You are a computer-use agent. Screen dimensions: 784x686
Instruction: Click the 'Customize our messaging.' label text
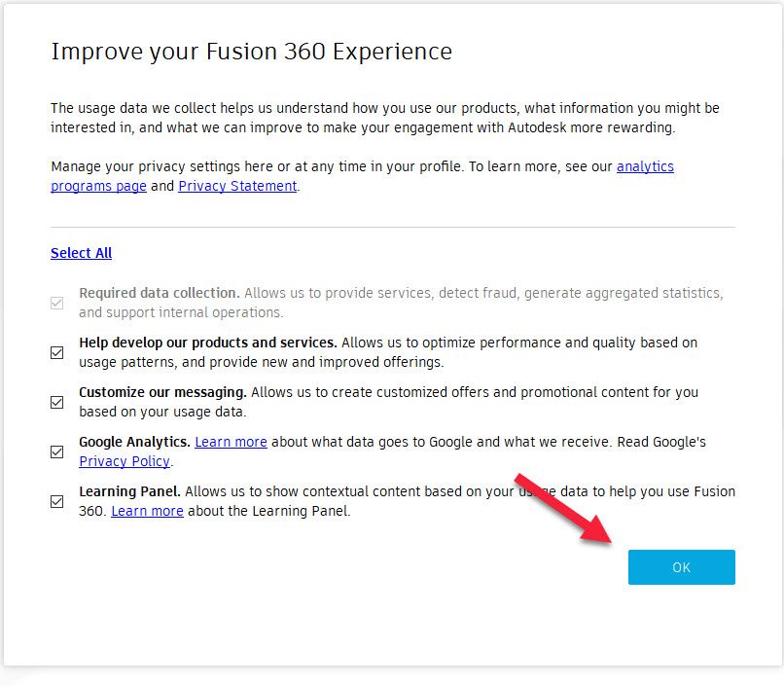pos(163,392)
